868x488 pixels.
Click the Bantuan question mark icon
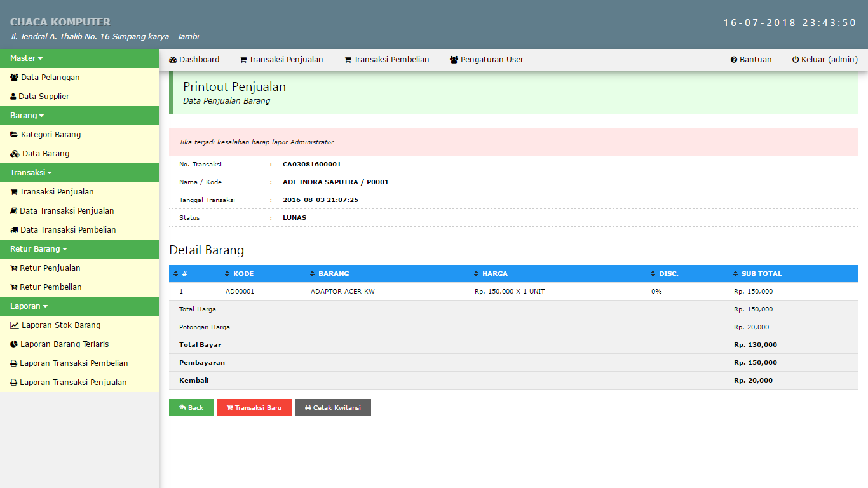[x=734, y=60]
